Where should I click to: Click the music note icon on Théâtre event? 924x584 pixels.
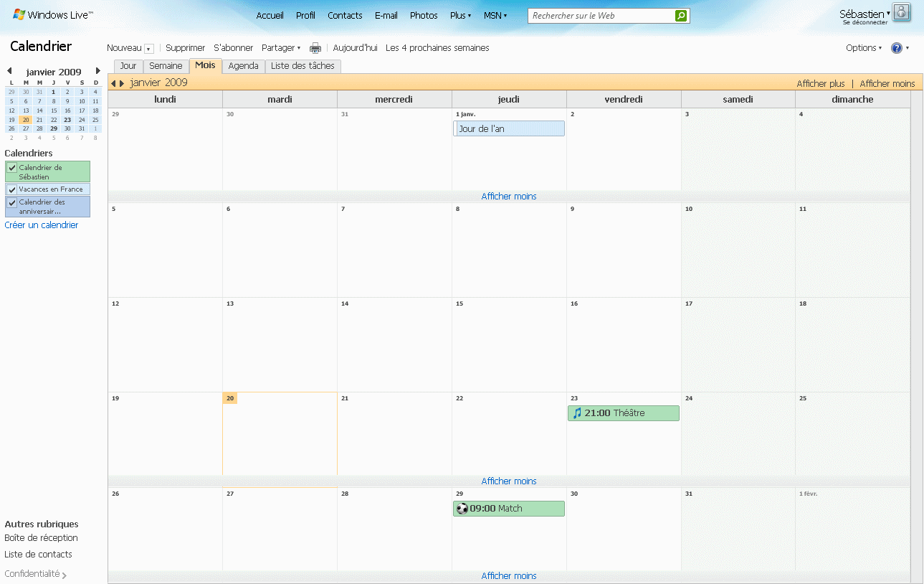point(577,413)
